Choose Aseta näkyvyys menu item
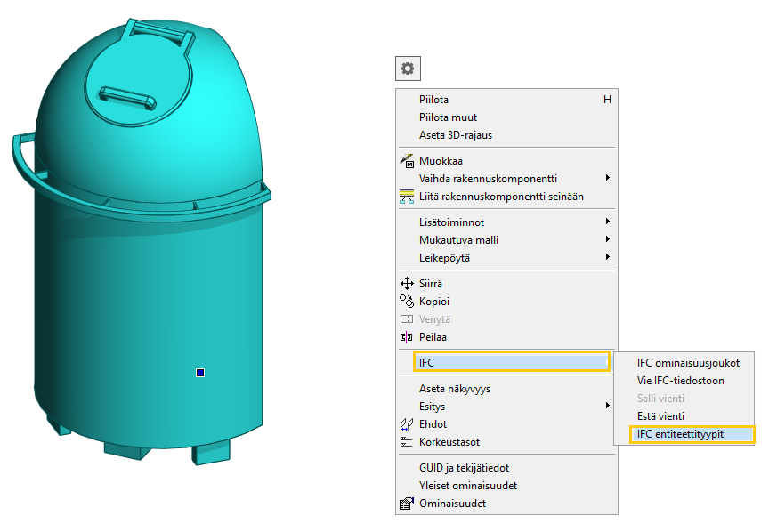 (506, 389)
